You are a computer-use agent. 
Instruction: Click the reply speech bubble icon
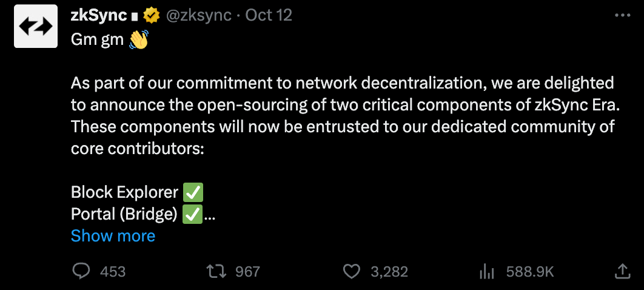point(81,271)
